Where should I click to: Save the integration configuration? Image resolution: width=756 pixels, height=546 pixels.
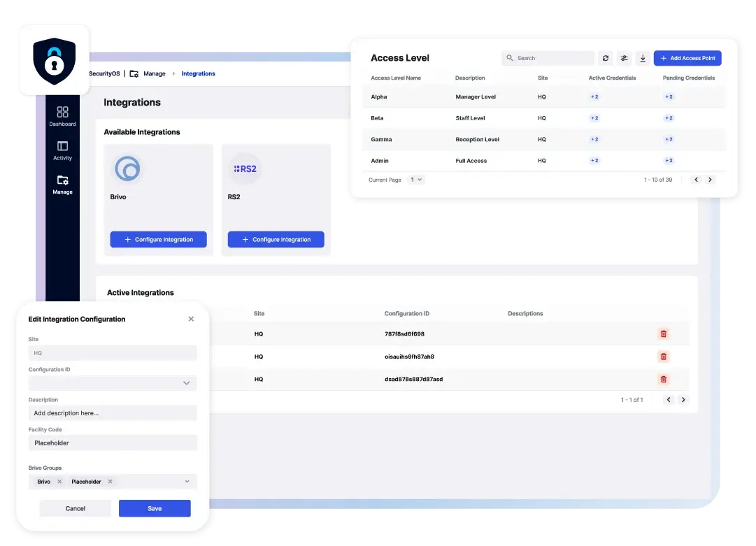[155, 508]
